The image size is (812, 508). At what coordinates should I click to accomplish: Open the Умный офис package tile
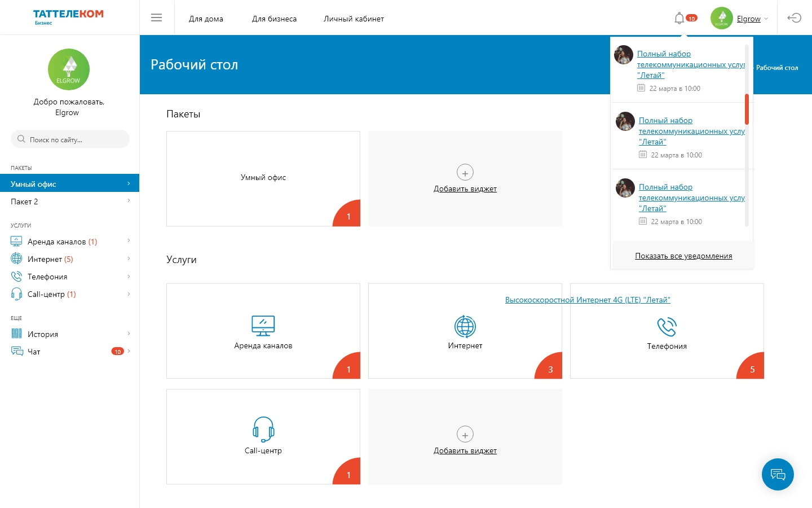tap(263, 179)
